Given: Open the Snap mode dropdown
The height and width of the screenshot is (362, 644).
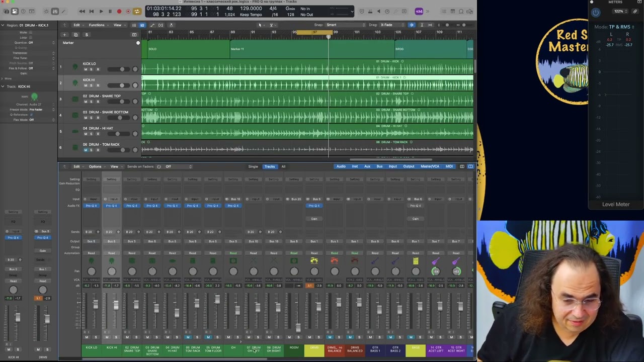Looking at the screenshot, I should point(346,25).
